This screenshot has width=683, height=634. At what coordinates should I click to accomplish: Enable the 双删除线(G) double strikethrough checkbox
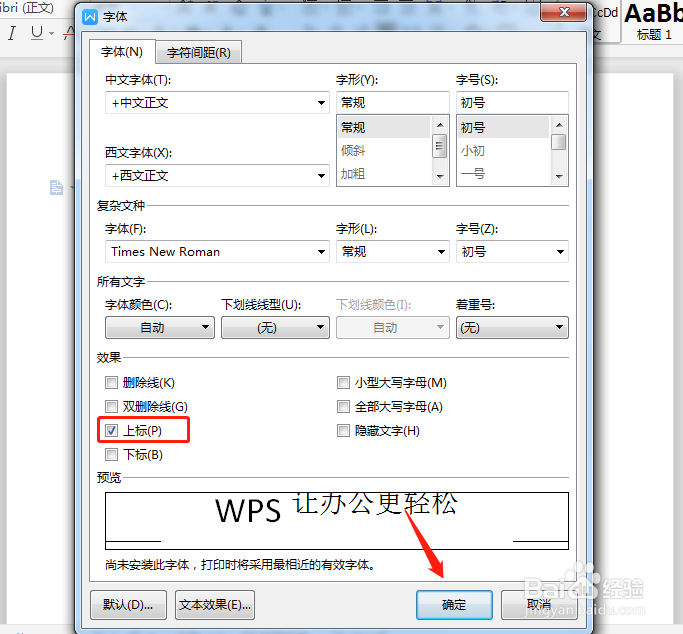coord(112,407)
